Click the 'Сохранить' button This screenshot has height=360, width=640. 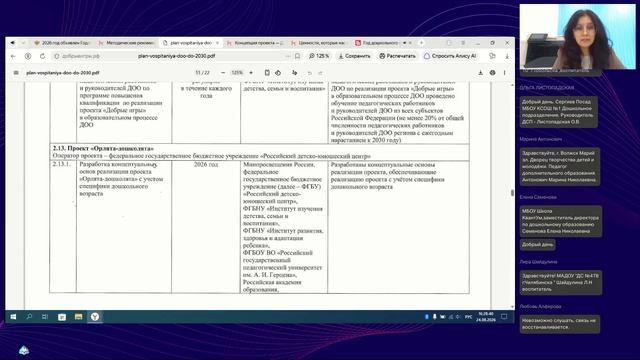pyautogui.click(x=354, y=56)
